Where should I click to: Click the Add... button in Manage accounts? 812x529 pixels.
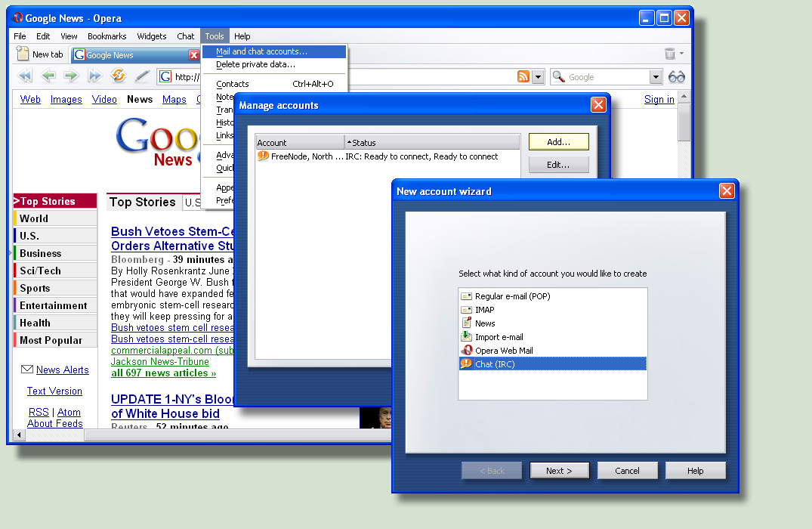[558, 141]
